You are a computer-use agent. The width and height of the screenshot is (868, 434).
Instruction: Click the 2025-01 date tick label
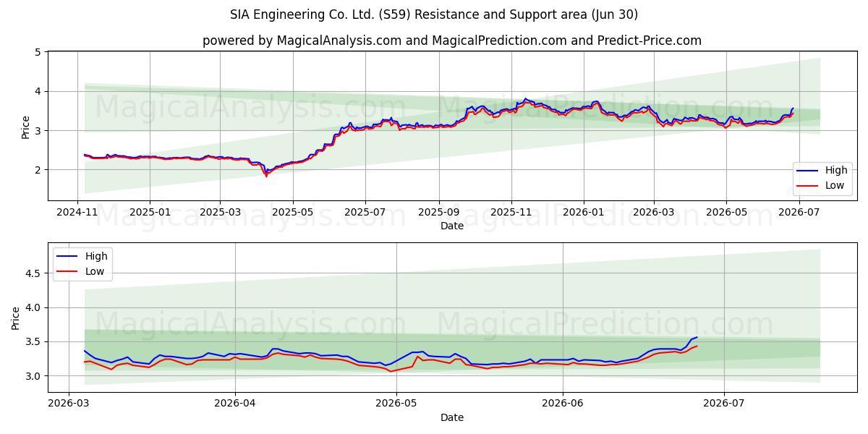(150, 213)
